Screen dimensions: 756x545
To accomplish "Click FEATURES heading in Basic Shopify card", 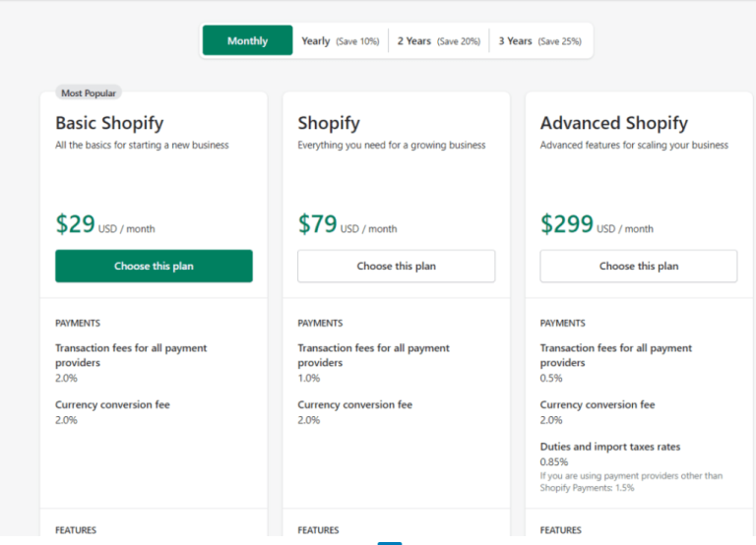I will click(x=76, y=530).
